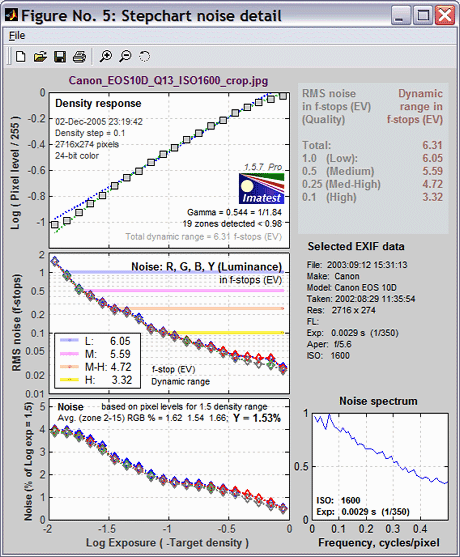Maximize the Figure No. 5 window
The height and width of the screenshot is (557, 460).
[x=423, y=16]
